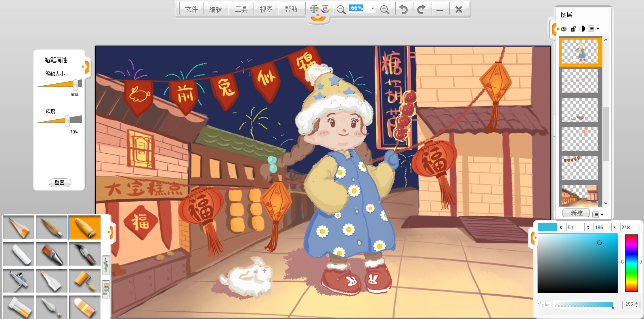
Task: Zoom in with the magnifier plus icon
Action: [x=385, y=9]
